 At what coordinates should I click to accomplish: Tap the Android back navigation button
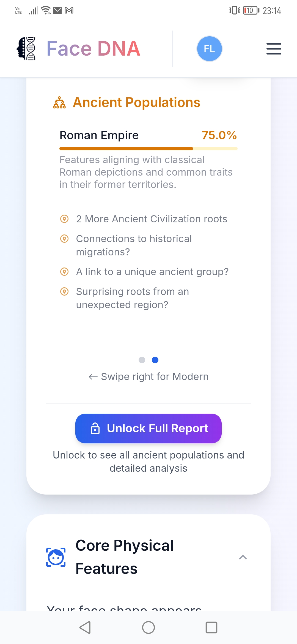85,627
